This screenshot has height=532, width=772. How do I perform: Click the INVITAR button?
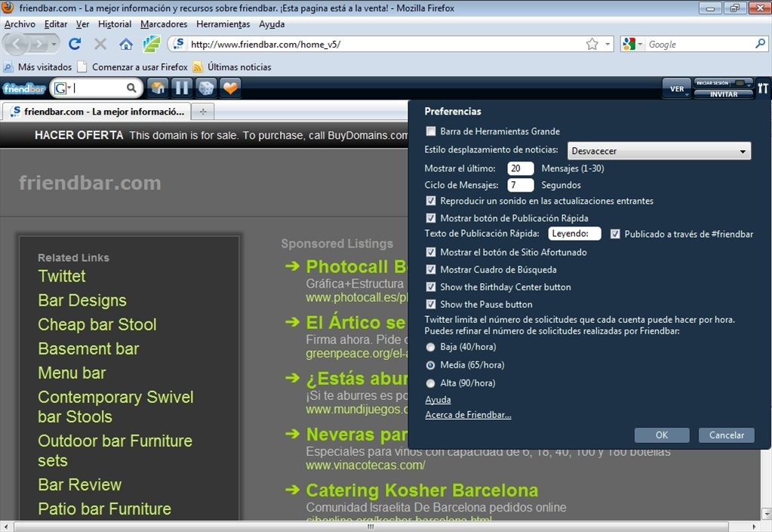click(x=723, y=94)
